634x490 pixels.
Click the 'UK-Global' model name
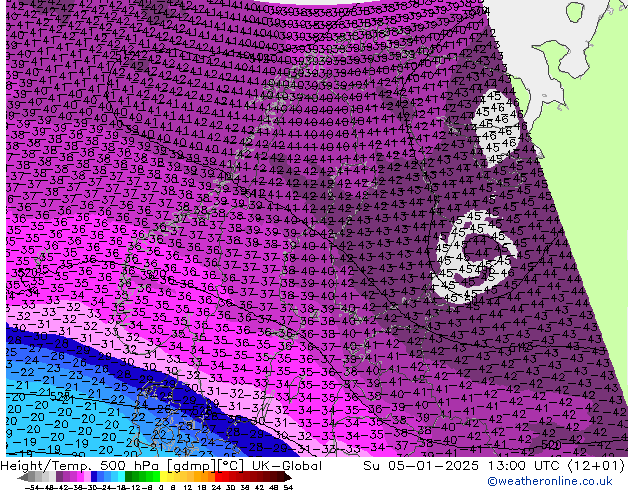point(287,466)
